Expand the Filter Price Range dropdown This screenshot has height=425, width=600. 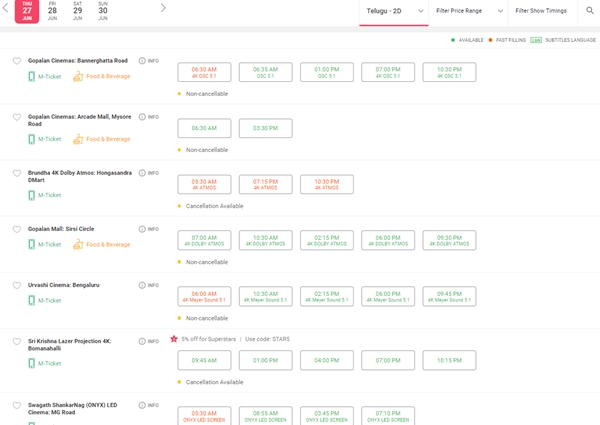click(464, 11)
